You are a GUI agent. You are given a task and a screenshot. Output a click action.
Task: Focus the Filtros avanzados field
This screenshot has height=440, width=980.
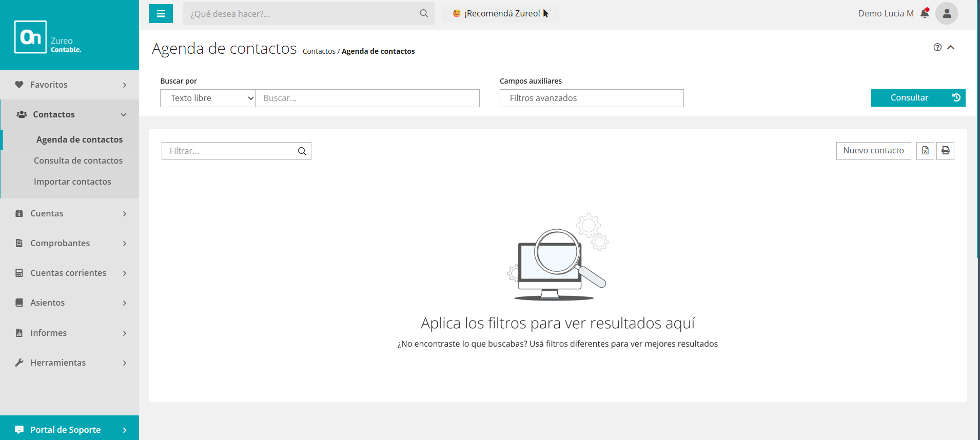pyautogui.click(x=591, y=98)
